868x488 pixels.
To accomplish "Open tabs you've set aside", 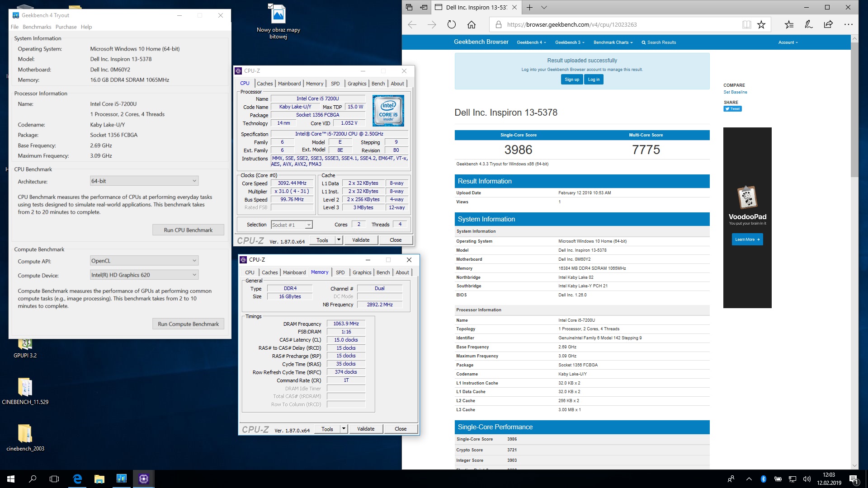I will pos(409,7).
